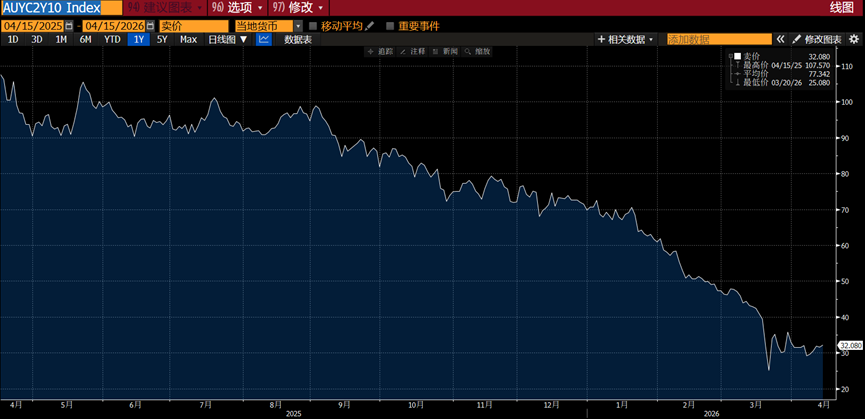The width and height of the screenshot is (865, 419).
Task: Open the 94) 建议图表 menu
Action: (165, 8)
